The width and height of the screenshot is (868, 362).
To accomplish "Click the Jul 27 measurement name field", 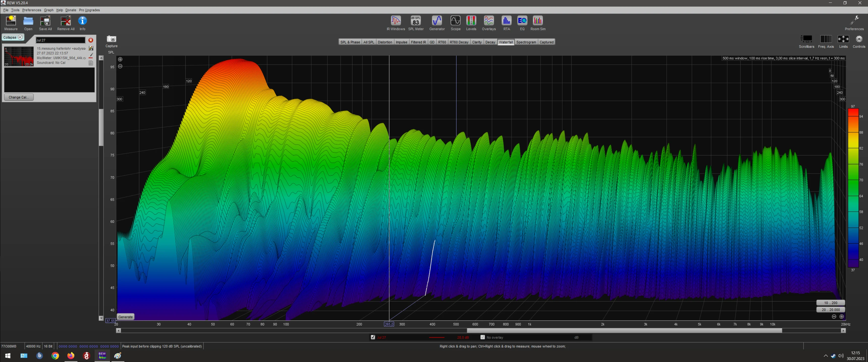I will [x=61, y=40].
